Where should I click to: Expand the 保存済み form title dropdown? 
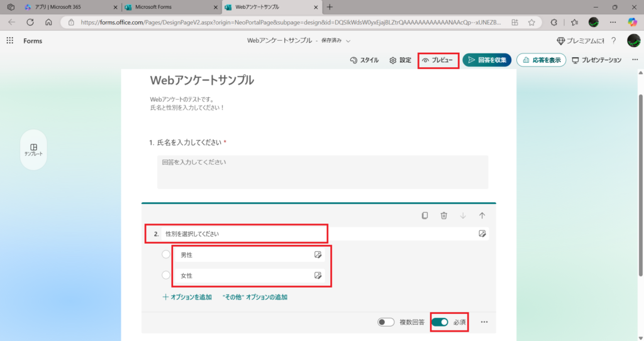coord(348,41)
